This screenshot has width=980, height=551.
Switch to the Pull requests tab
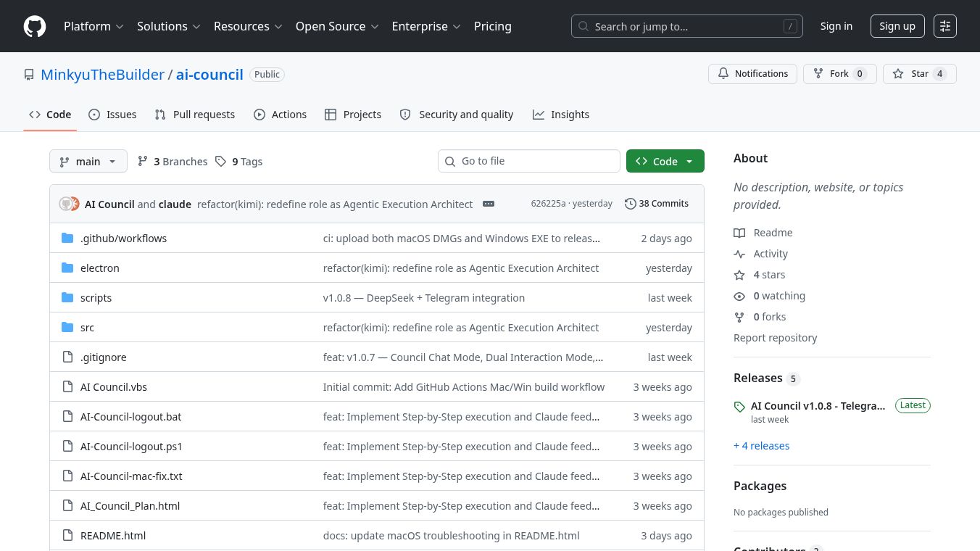pos(194,115)
